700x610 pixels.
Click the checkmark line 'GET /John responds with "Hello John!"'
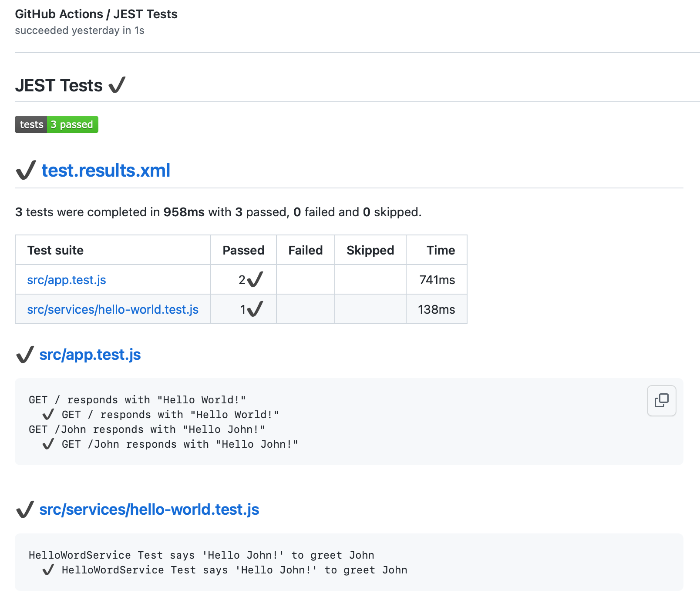pos(170,444)
